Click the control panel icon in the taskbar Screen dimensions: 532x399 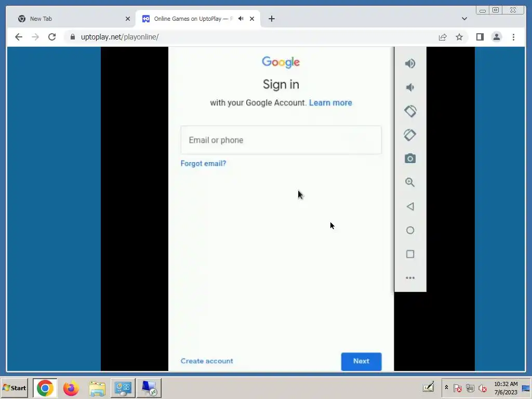pos(123,388)
